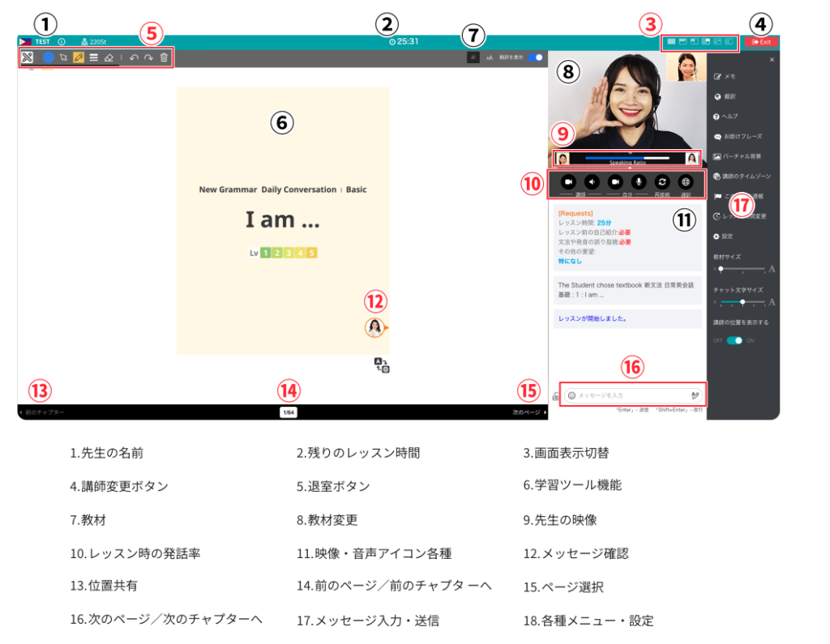
Task: Toggle the 講師の位置を表示する switch
Action: coord(734,340)
